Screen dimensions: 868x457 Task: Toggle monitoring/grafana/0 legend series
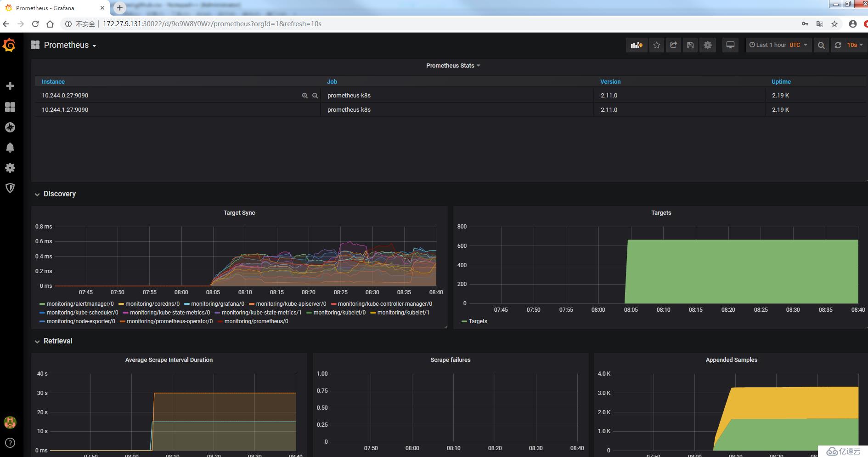click(218, 304)
